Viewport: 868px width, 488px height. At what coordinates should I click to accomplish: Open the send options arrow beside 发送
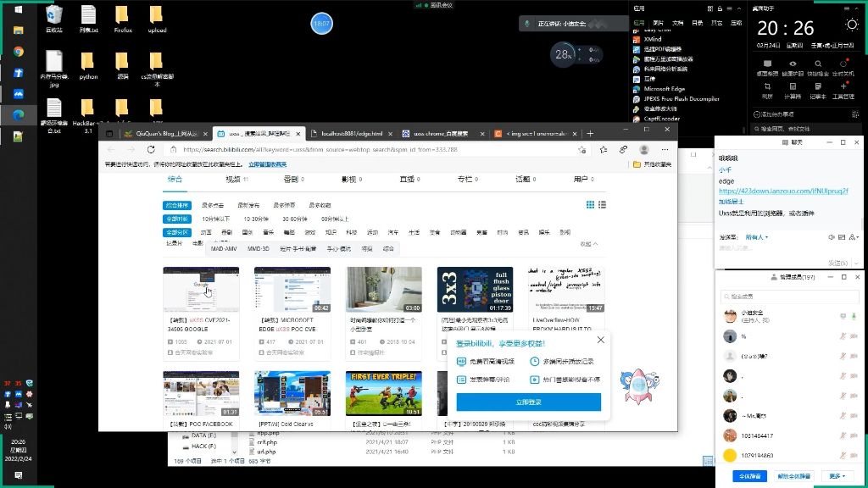[x=856, y=263]
